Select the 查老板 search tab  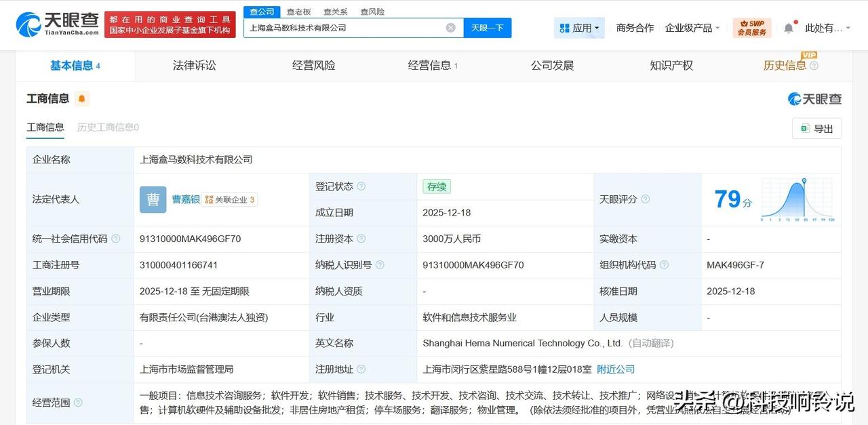pos(299,11)
